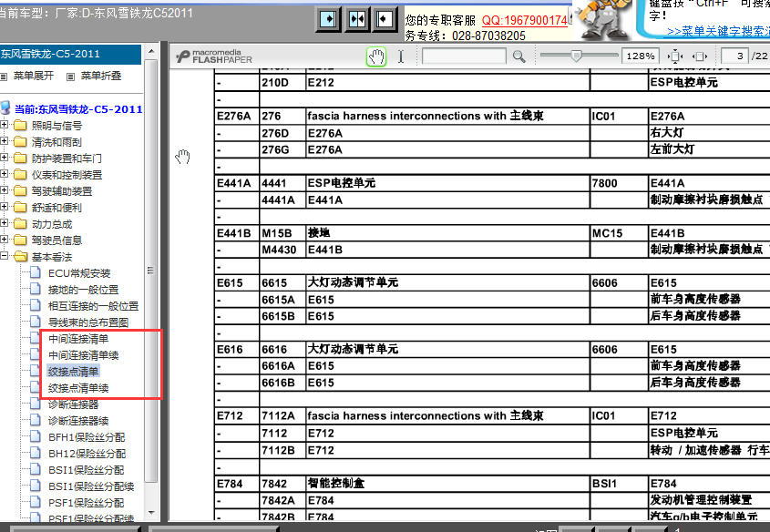Screen dimensions: 770x532
Task: Open 诊断连接器续 tree item
Action: tap(78, 421)
